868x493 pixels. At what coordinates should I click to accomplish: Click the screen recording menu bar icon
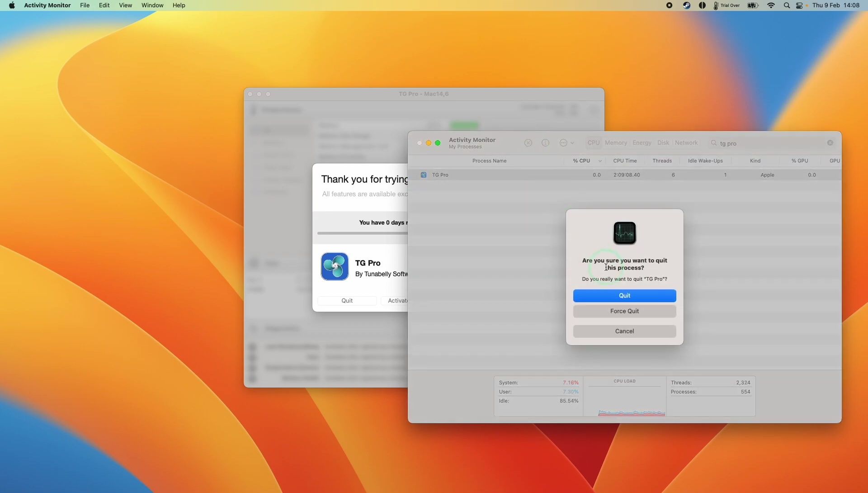pos(669,5)
